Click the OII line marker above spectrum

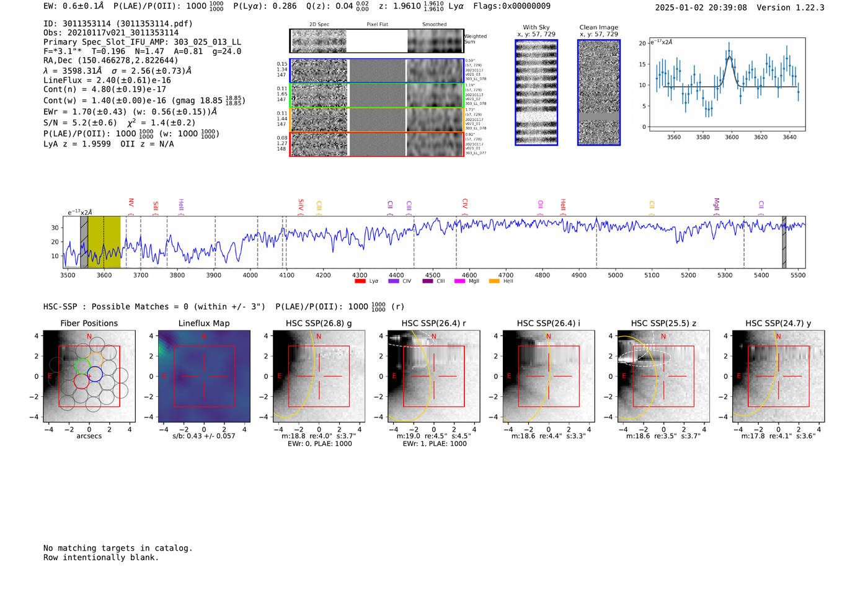pos(540,204)
